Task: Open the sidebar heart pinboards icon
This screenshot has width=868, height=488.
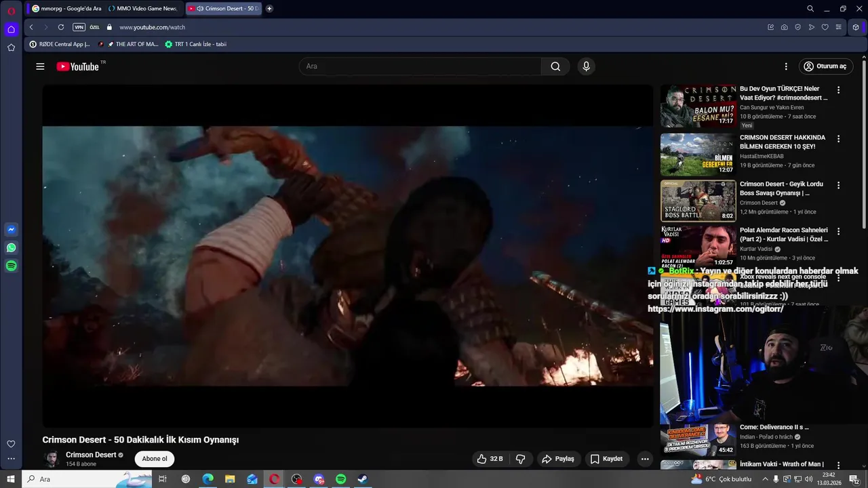Action: 11,444
